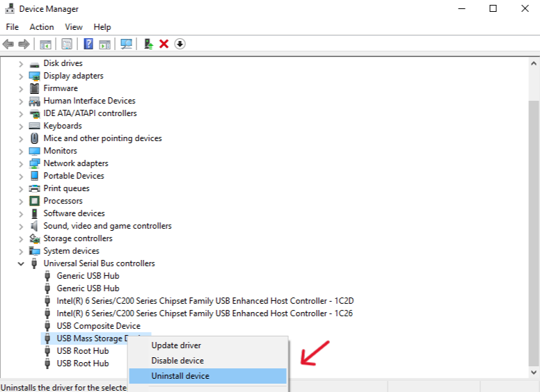Choose Uninstall device from context menu
Image resolution: width=540 pixels, height=392 pixels.
pos(207,376)
